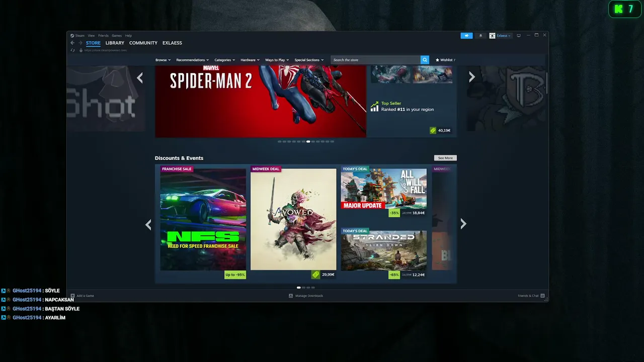Image resolution: width=644 pixels, height=362 pixels.
Task: Open the Steam menu
Action: (80, 36)
